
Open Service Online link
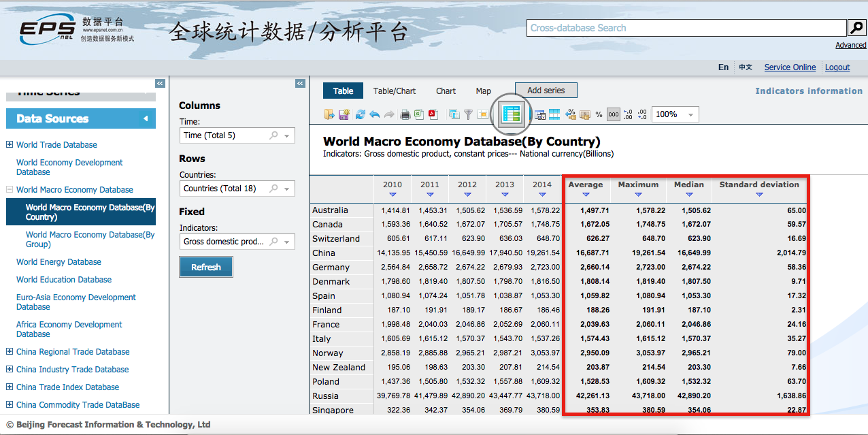pos(790,67)
